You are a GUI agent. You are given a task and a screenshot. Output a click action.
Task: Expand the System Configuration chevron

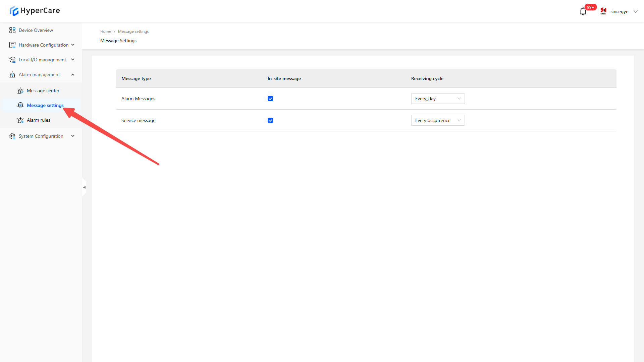tap(73, 136)
